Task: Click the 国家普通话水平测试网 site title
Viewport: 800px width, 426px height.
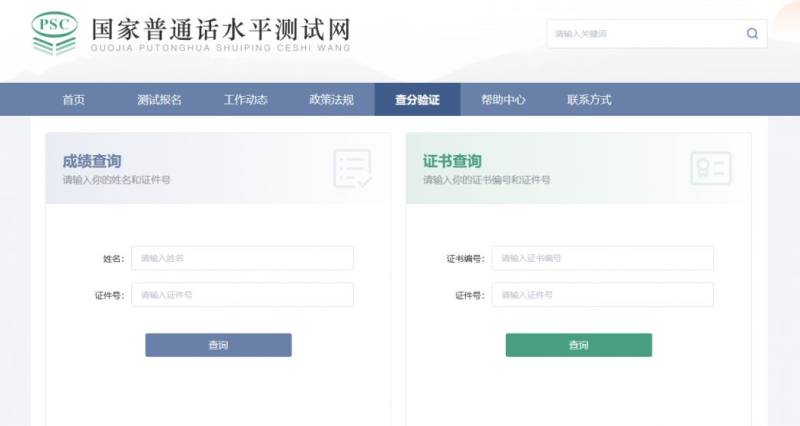Action: pos(221,29)
